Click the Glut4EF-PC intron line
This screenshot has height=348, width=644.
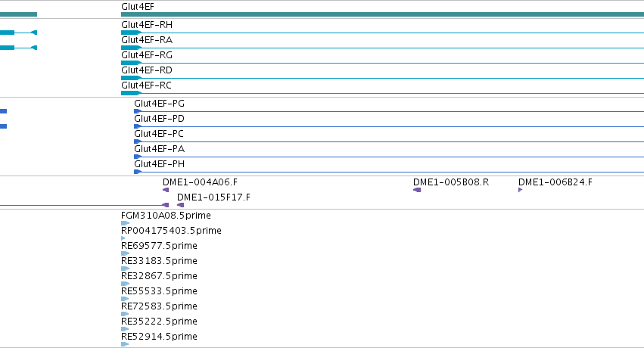click(x=393, y=142)
